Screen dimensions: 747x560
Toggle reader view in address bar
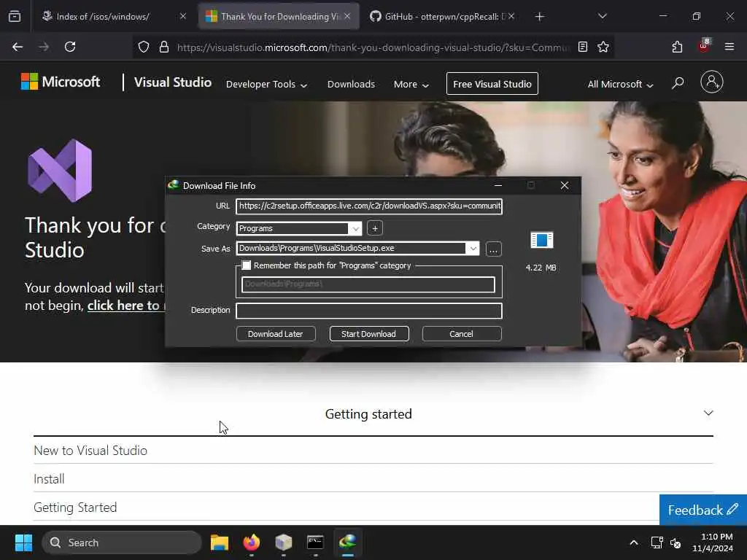point(583,47)
